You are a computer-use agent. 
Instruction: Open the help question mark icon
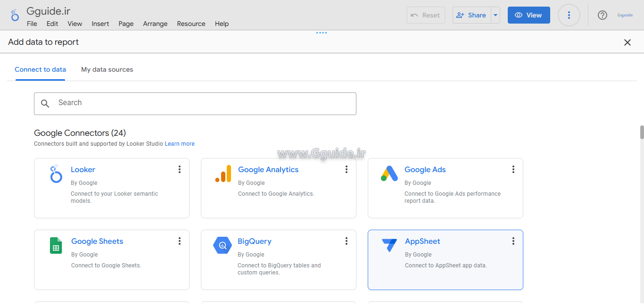coord(602,15)
